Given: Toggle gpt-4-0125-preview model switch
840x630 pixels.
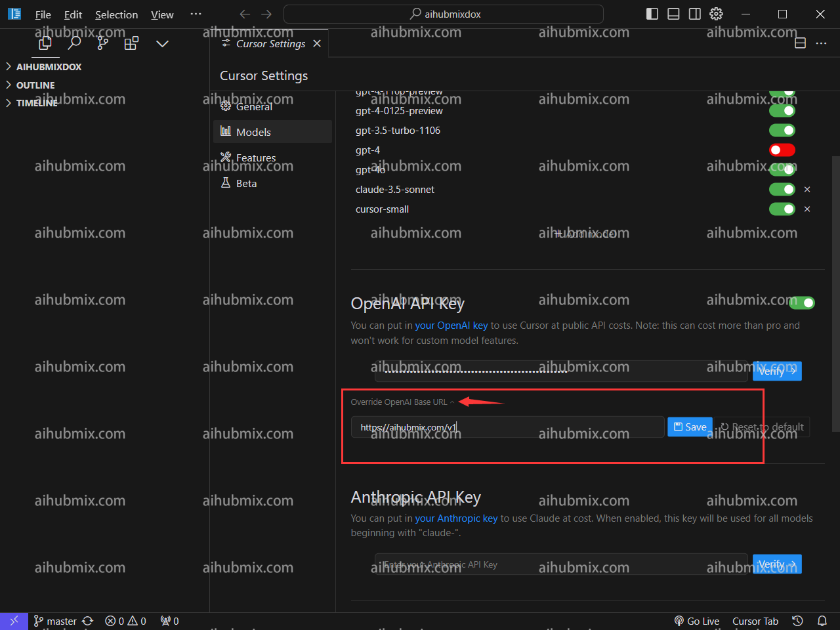Looking at the screenshot, I should (782, 111).
